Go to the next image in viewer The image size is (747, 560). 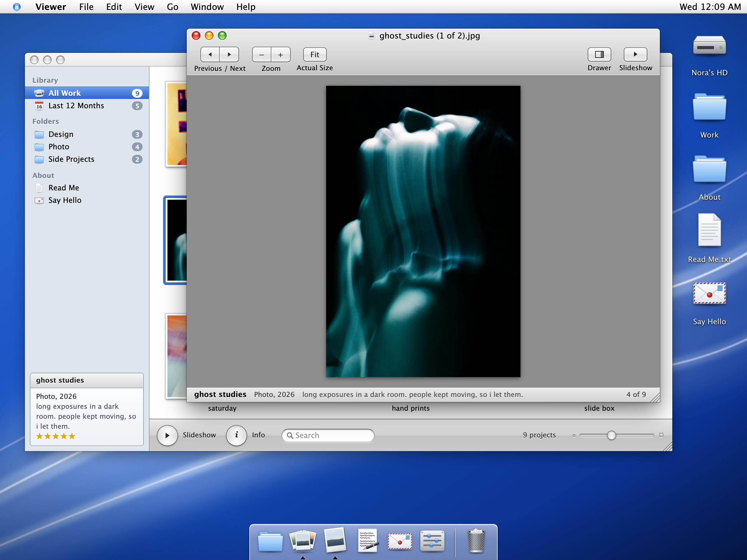click(x=229, y=54)
